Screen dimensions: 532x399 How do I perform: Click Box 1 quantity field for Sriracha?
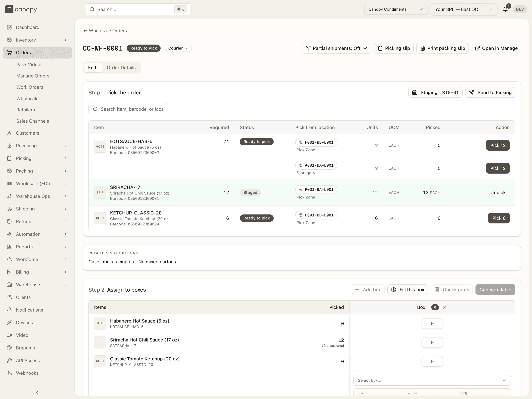432,342
